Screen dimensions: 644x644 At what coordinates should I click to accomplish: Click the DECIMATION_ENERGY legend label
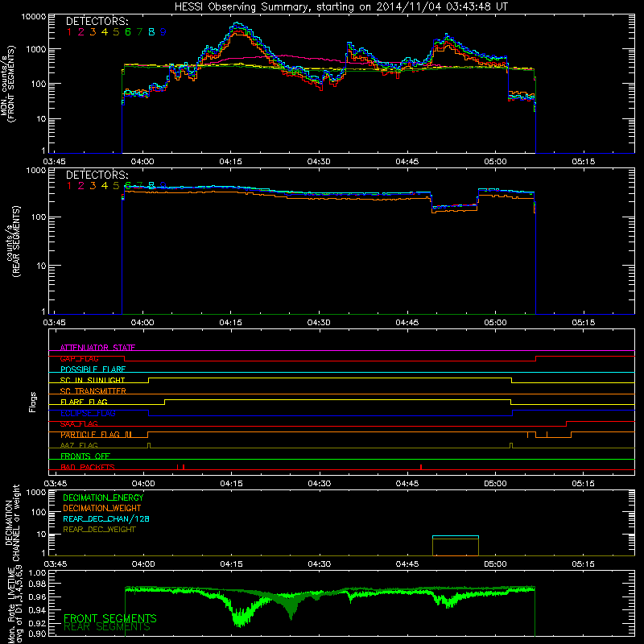coord(103,497)
